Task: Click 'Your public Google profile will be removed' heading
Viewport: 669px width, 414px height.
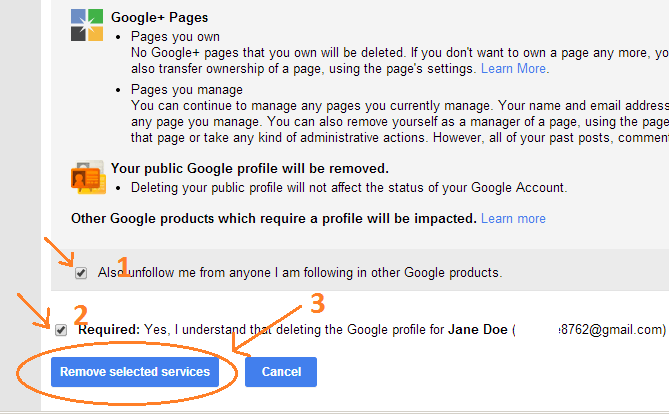Action: (x=250, y=169)
